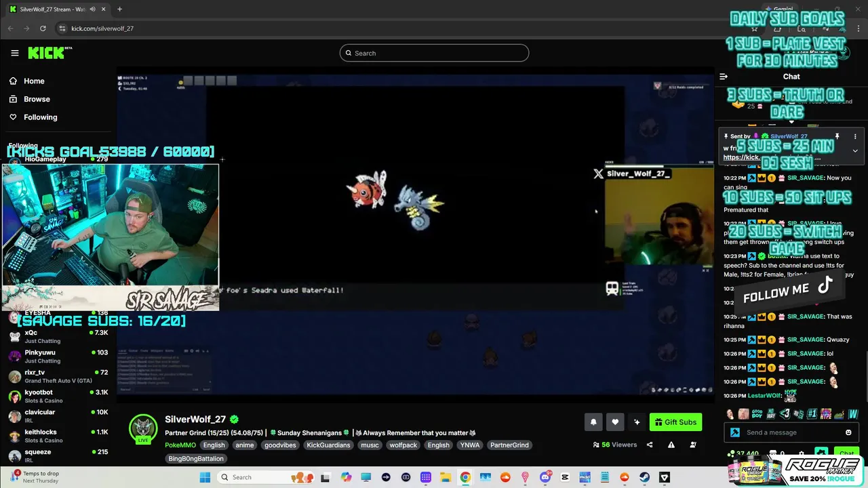Click the KickGuardians tag

pyautogui.click(x=328, y=445)
